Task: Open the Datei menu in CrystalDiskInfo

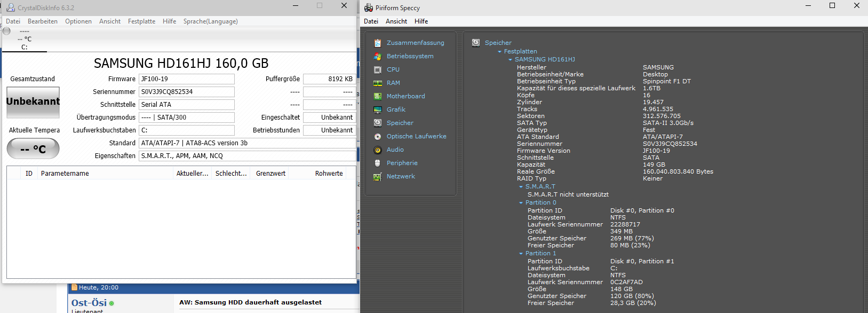Action: [13, 21]
